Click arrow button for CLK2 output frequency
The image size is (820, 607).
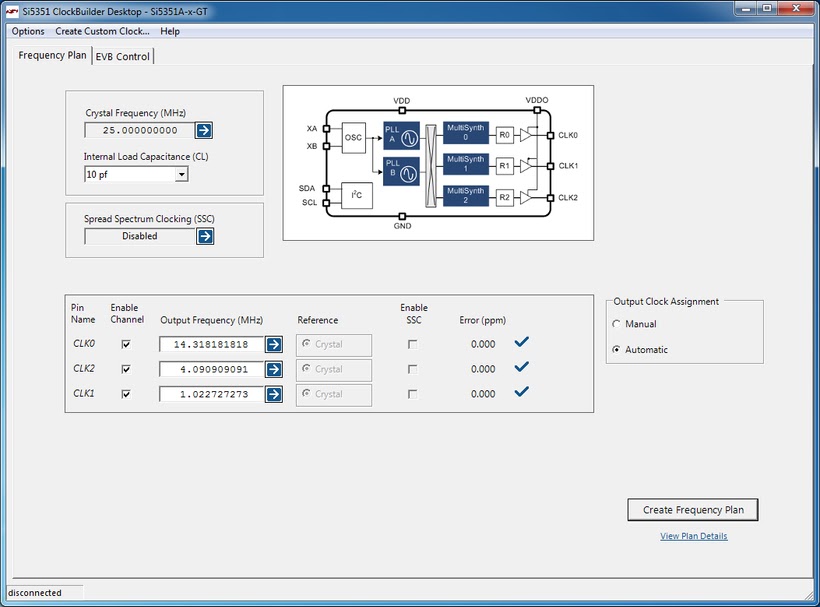click(x=274, y=370)
